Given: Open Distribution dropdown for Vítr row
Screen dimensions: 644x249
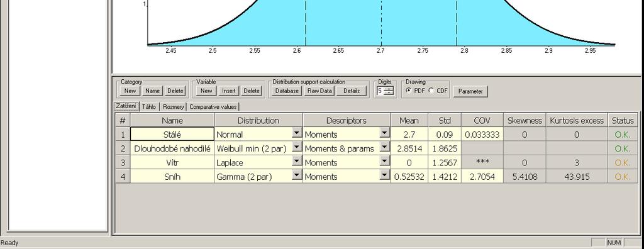Looking at the screenshot, I should point(297,161).
